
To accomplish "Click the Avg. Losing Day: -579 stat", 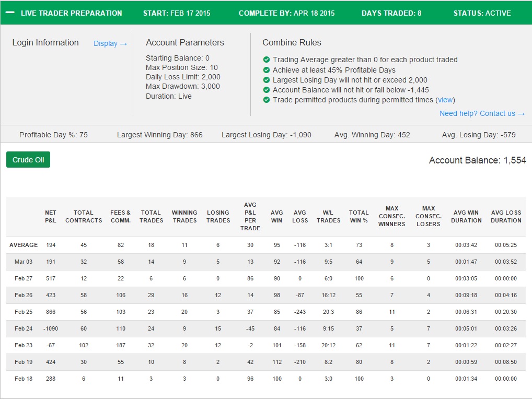I will [x=478, y=135].
